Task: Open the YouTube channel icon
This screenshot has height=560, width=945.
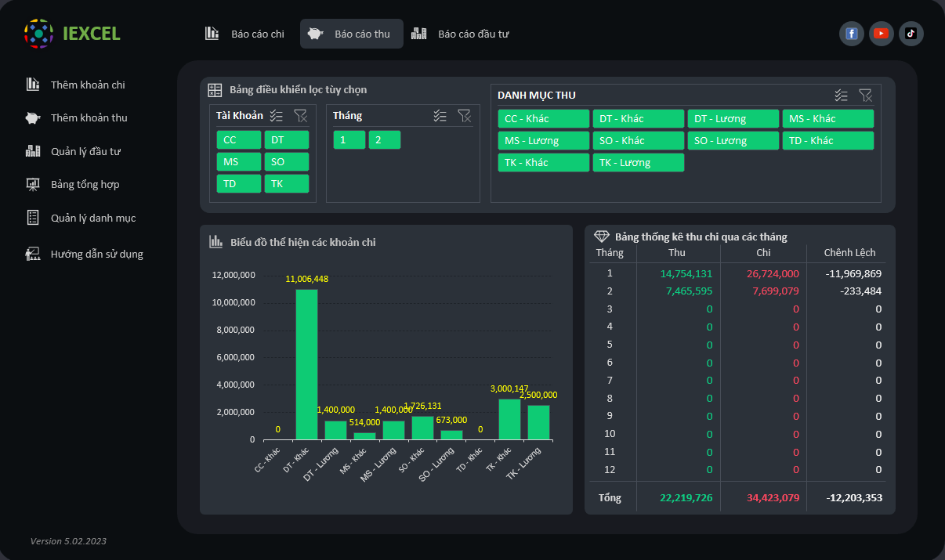Action: coord(882,34)
